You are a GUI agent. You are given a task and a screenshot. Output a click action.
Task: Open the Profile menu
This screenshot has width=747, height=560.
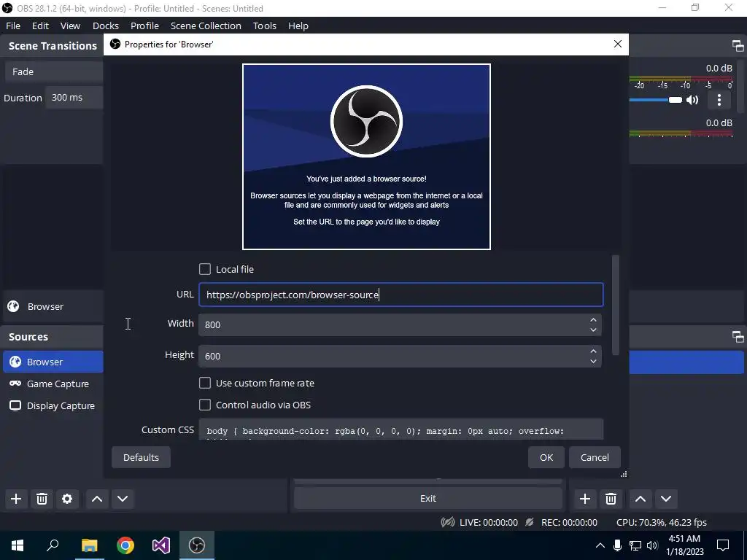point(144,26)
